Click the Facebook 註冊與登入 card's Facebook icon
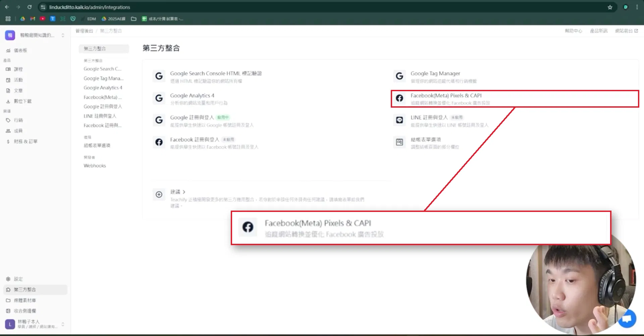The height and width of the screenshot is (336, 644). click(159, 142)
